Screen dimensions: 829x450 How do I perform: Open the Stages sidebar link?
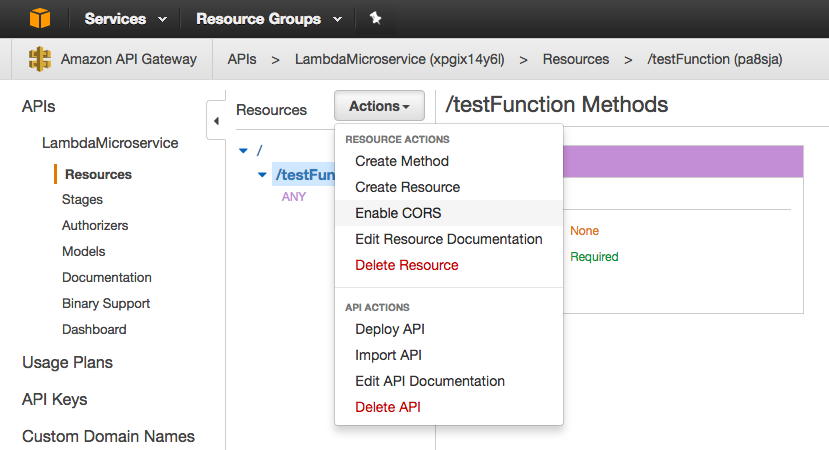pyautogui.click(x=82, y=200)
